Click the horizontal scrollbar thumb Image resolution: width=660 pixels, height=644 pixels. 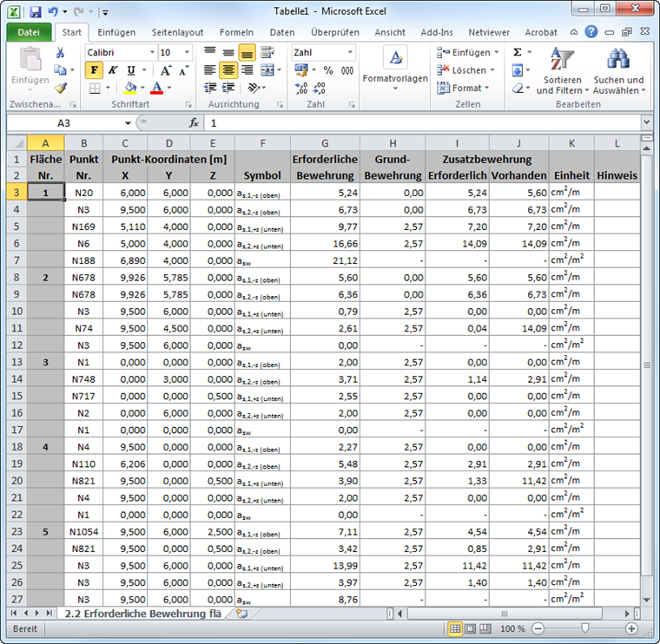[x=505, y=614]
